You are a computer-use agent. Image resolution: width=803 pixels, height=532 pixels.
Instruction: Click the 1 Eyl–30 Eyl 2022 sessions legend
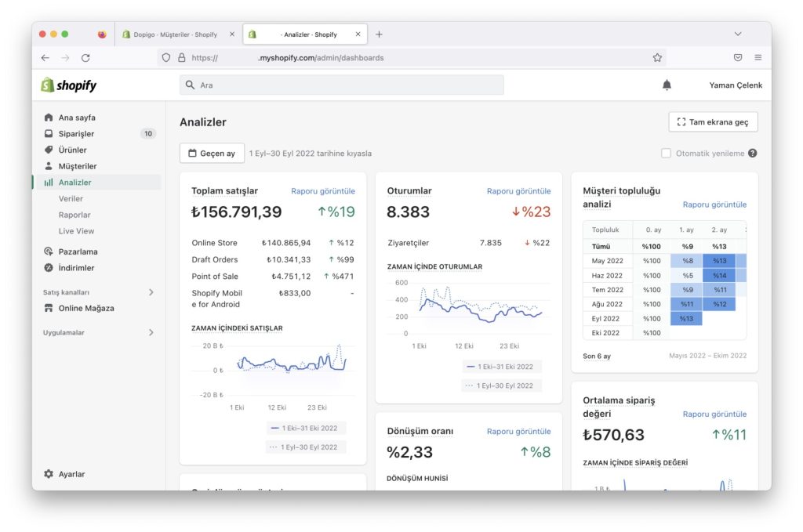[x=501, y=385]
